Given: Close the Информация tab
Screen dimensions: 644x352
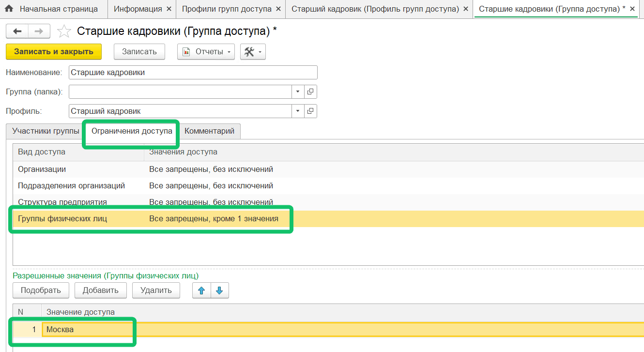Looking at the screenshot, I should pyautogui.click(x=169, y=9).
